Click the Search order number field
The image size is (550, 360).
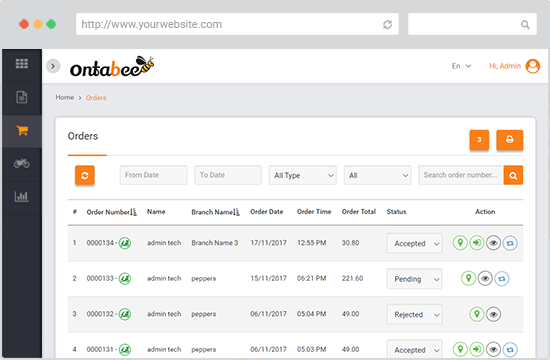(461, 175)
